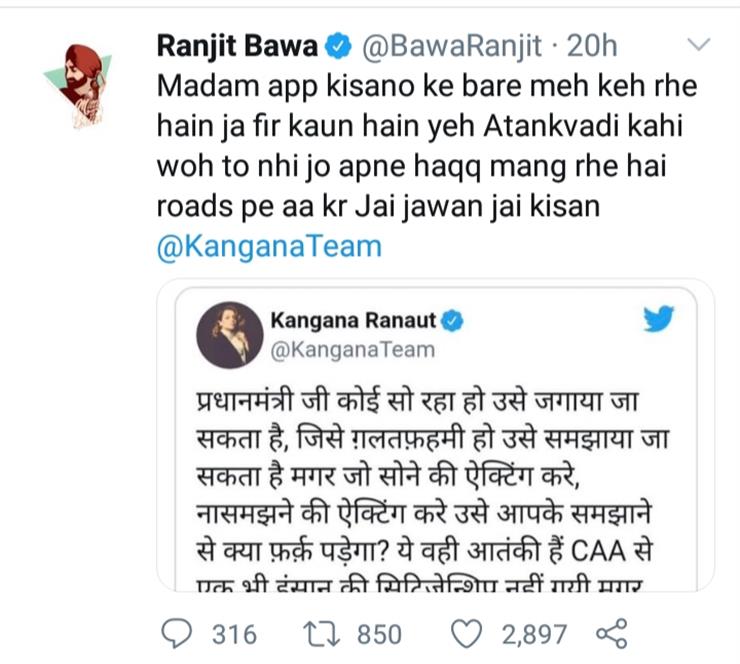Expand the tweet options chevron menu
This screenshot has height=664, width=740.
[699, 44]
